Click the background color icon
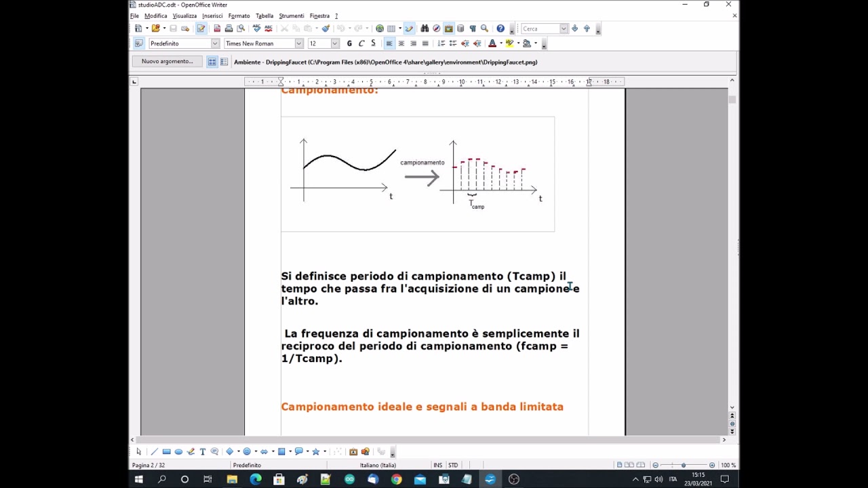 point(527,43)
